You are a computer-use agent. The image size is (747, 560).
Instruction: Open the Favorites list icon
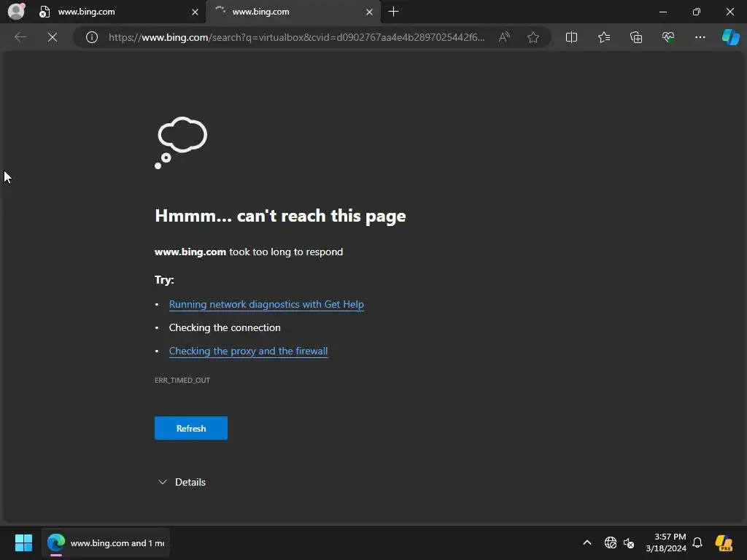click(x=603, y=37)
